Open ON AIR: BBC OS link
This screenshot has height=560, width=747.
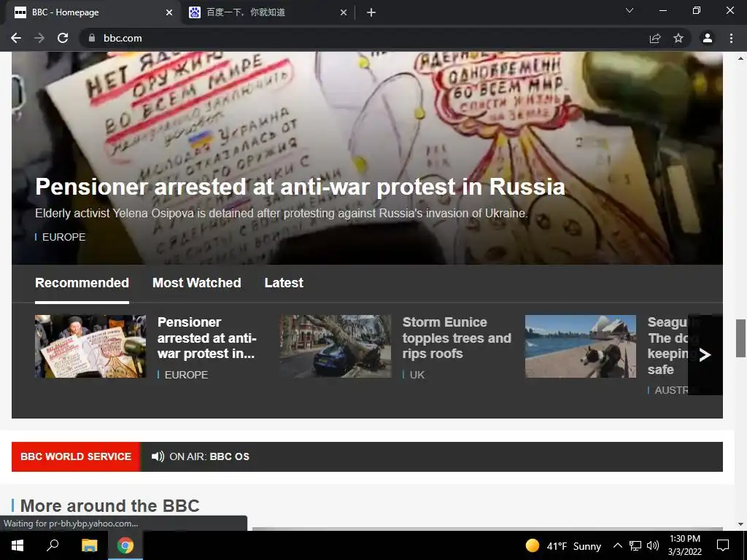point(209,456)
